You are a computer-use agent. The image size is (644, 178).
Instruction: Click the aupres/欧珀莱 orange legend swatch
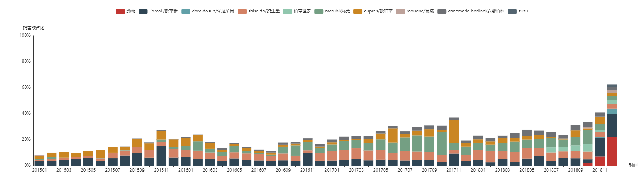[358, 11]
